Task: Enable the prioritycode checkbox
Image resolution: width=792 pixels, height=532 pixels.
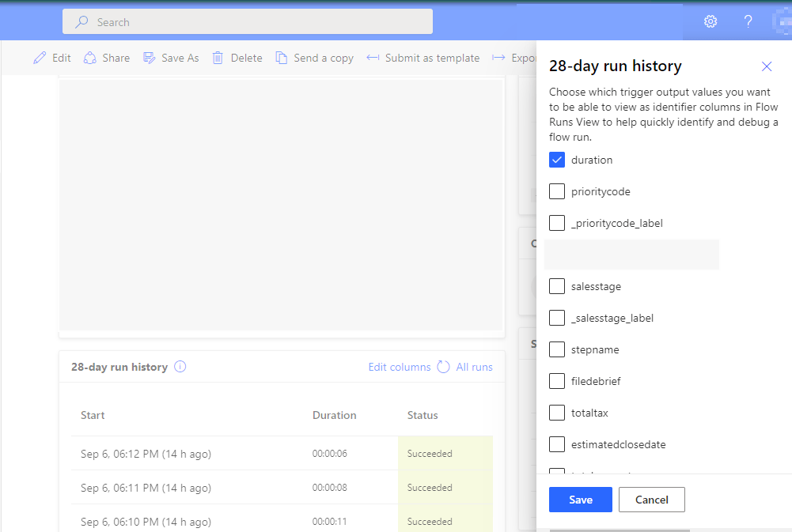Action: [557, 191]
